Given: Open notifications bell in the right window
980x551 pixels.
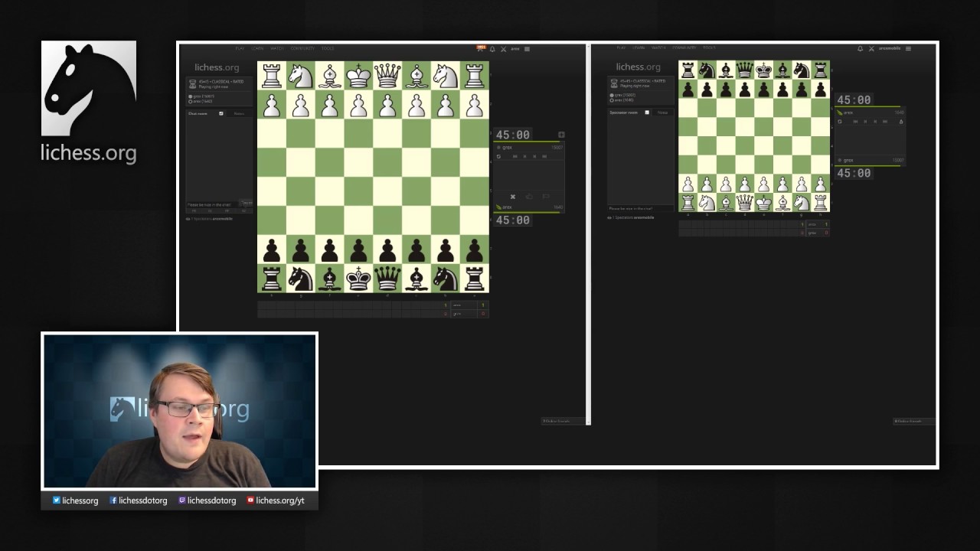Looking at the screenshot, I should (860, 48).
